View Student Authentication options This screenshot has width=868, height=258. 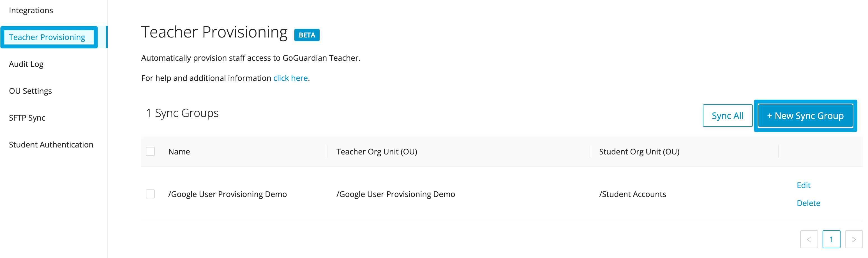(51, 144)
